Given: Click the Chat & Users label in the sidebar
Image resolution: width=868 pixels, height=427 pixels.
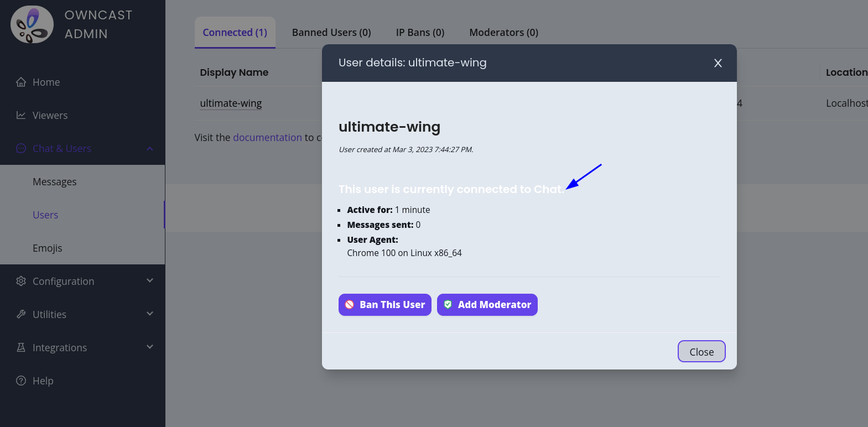Looking at the screenshot, I should point(62,148).
